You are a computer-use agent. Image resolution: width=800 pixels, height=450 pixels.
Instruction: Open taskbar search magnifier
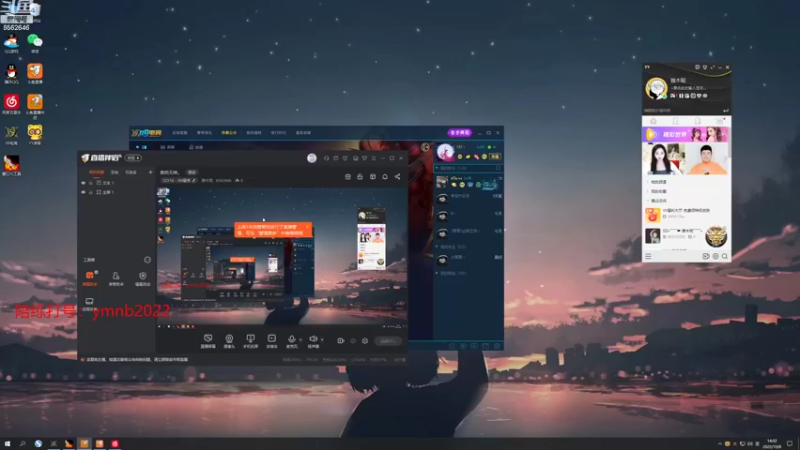point(22,444)
